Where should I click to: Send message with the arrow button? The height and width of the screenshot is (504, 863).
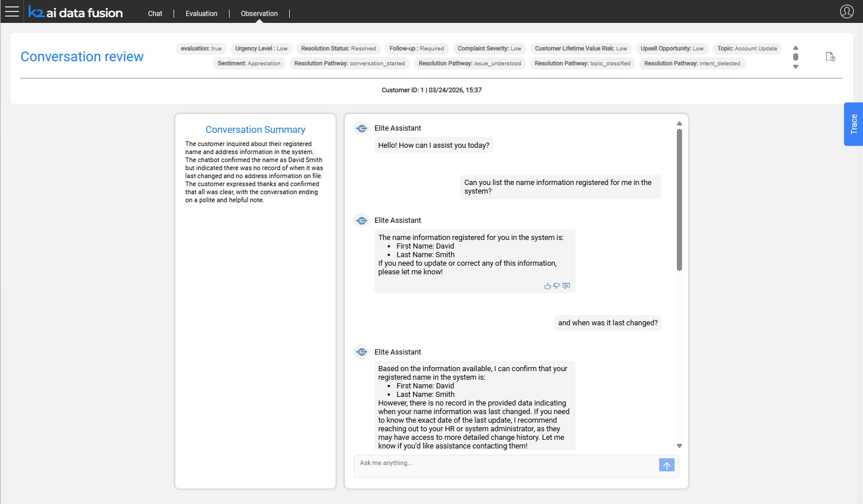coord(667,465)
